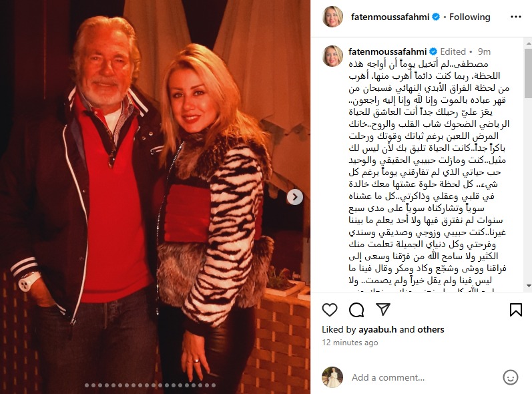Focus the Add a comment field
The height and width of the screenshot is (394, 532).
click(424, 377)
